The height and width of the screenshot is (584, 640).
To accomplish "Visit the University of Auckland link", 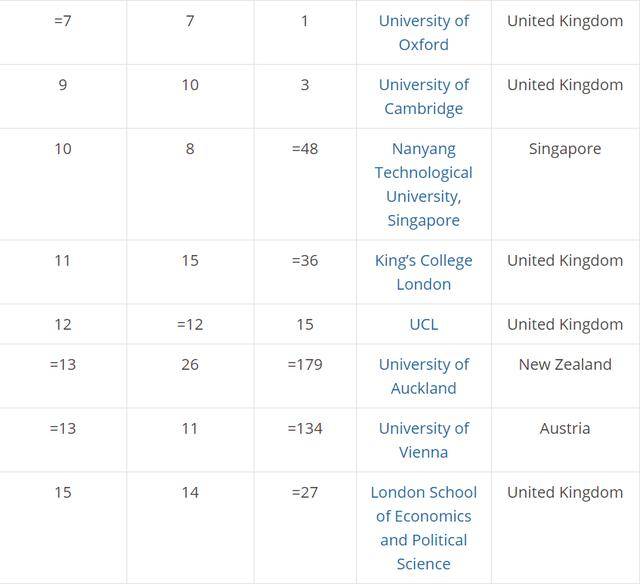I will pyautogui.click(x=423, y=376).
